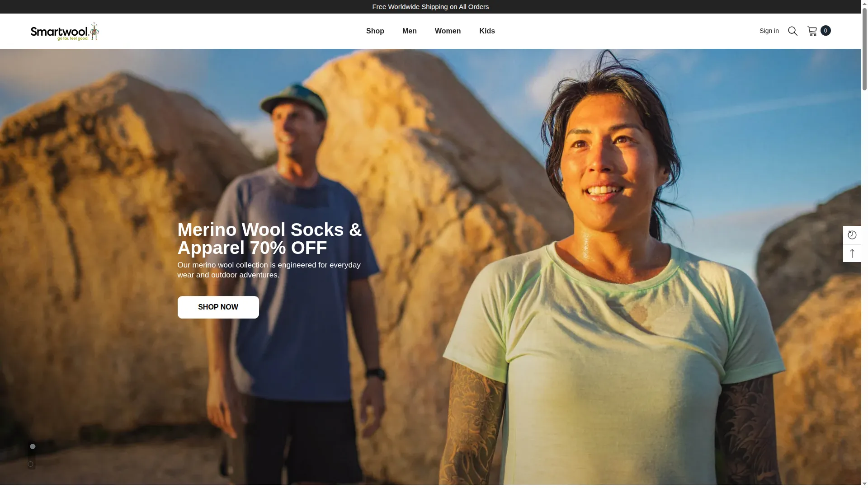This screenshot has height=488, width=868.
Task: Open the Shop menu
Action: [x=375, y=31]
